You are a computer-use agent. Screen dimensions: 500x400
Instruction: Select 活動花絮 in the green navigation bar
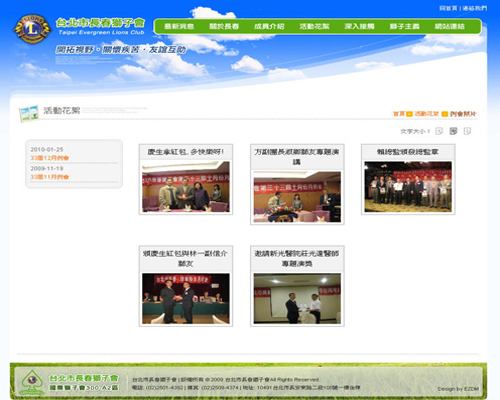coord(314,26)
